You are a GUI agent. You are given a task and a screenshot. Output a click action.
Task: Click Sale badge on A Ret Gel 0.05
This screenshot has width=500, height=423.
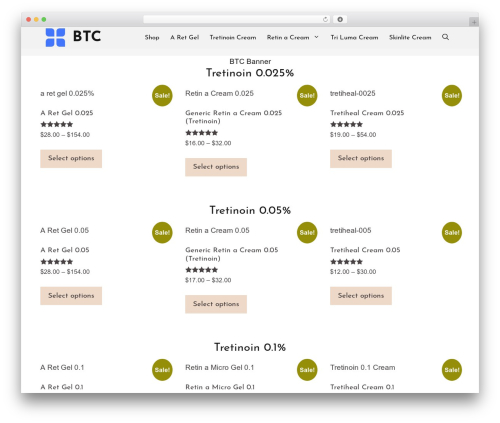point(162,233)
